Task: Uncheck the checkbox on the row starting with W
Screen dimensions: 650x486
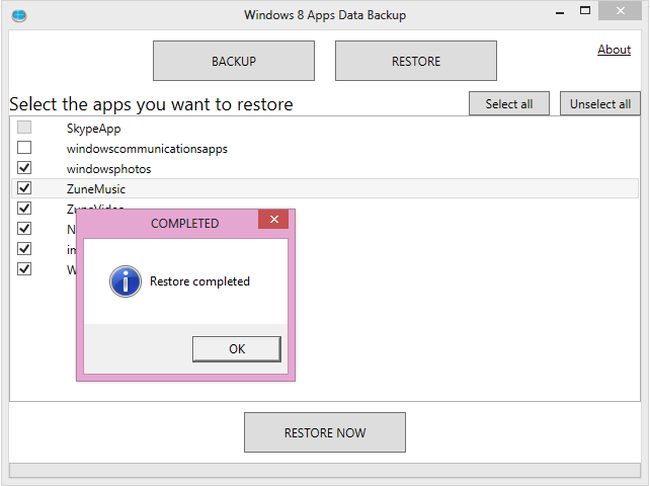Action: 24,269
